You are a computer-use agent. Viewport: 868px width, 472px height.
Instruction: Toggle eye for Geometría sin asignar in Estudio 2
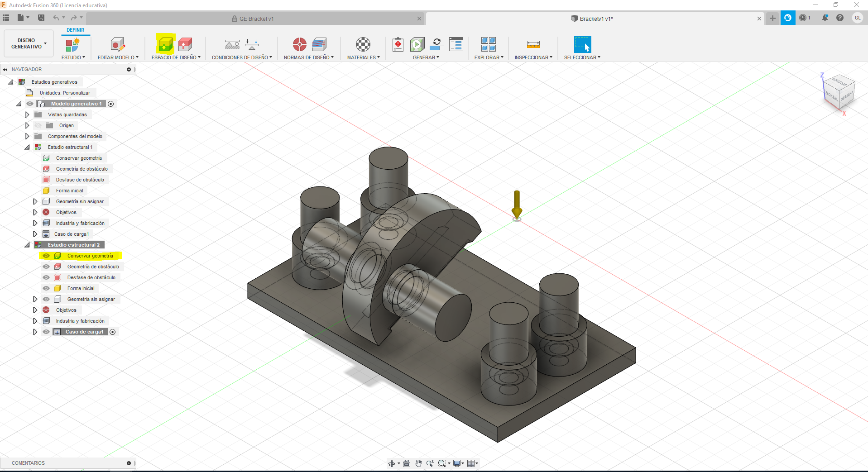[x=46, y=299]
